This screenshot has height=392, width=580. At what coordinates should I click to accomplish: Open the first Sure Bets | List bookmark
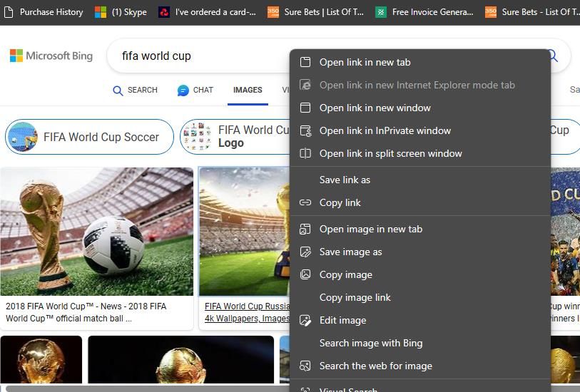pos(315,12)
